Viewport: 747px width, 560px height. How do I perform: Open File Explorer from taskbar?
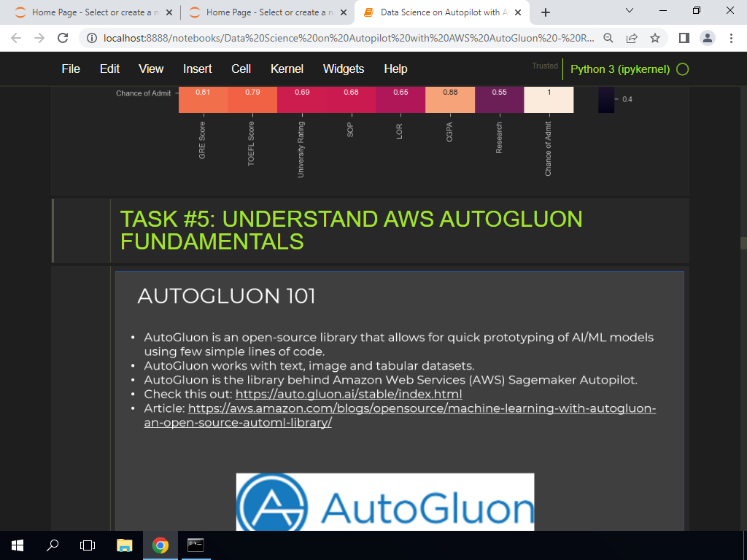click(x=125, y=545)
